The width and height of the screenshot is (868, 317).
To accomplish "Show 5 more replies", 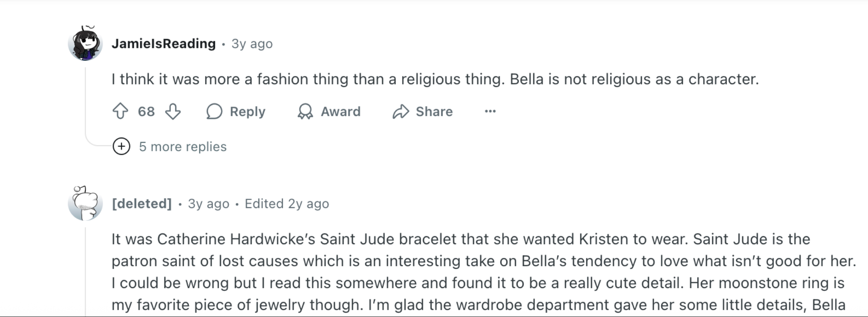I will [182, 147].
